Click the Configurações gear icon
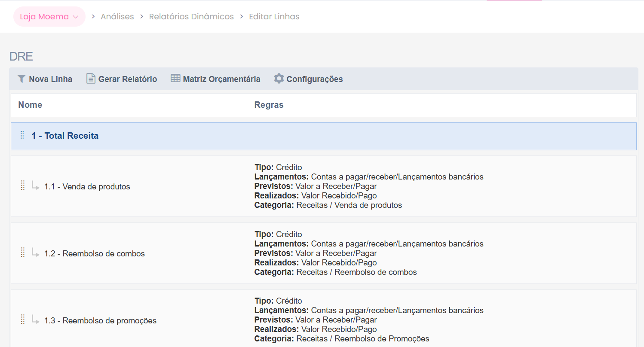 pyautogui.click(x=279, y=79)
